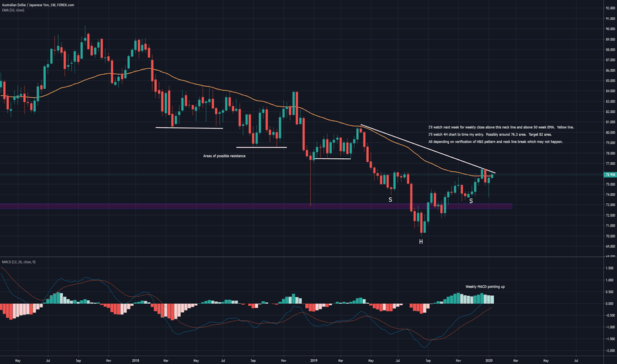
Task: Click the white descending neckline trend line
Action: (x=424, y=147)
